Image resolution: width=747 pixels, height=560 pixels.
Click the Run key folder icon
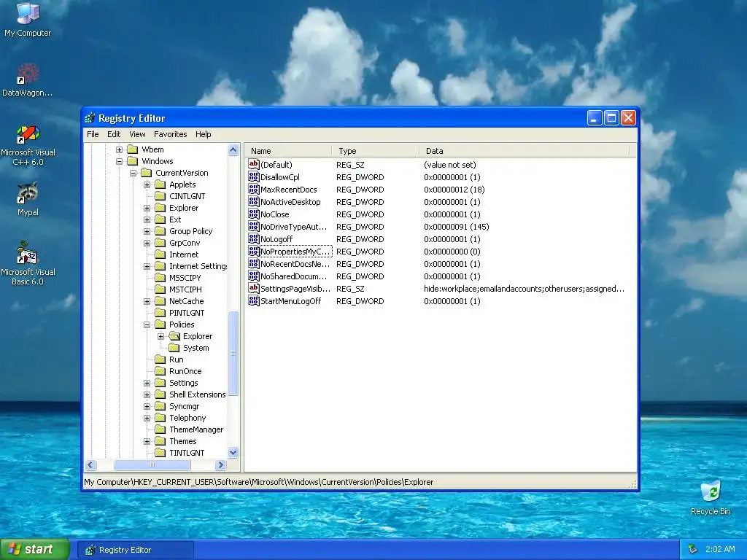point(160,359)
